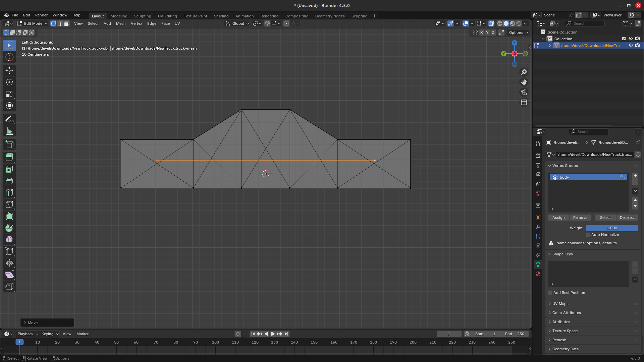Image resolution: width=644 pixels, height=362 pixels.
Task: Open the Modifiers wrench properties tab
Action: tap(538, 227)
